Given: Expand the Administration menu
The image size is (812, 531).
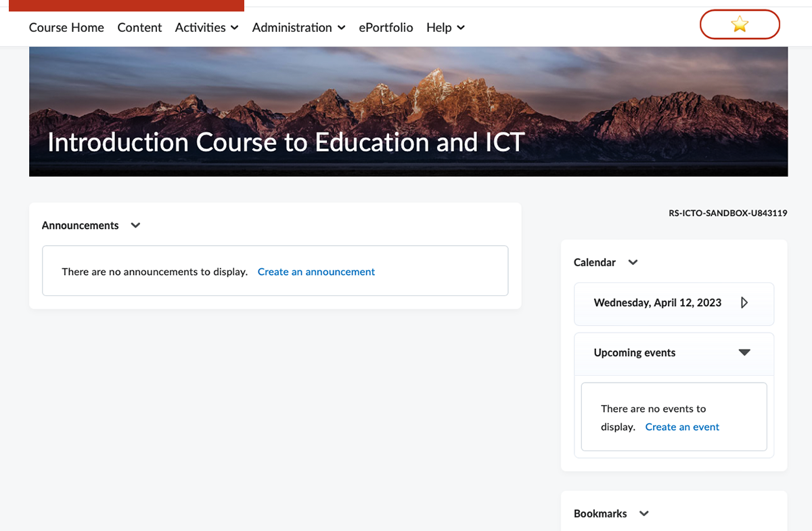Looking at the screenshot, I should point(298,28).
